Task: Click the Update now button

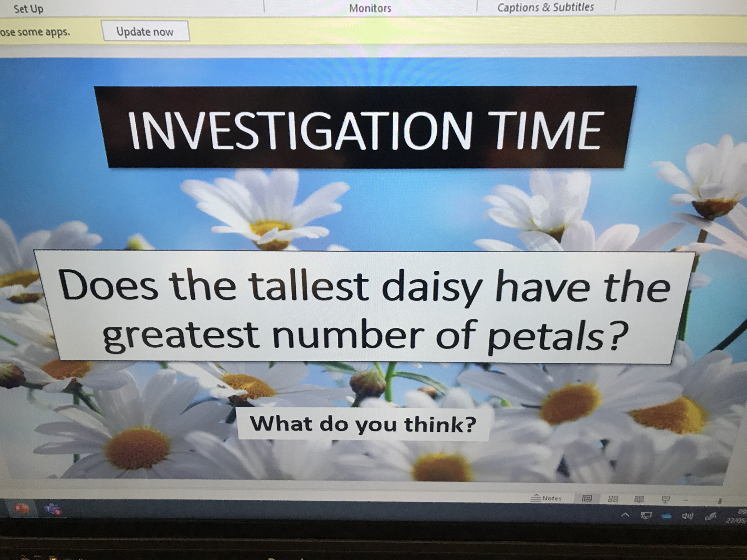Action: [145, 31]
